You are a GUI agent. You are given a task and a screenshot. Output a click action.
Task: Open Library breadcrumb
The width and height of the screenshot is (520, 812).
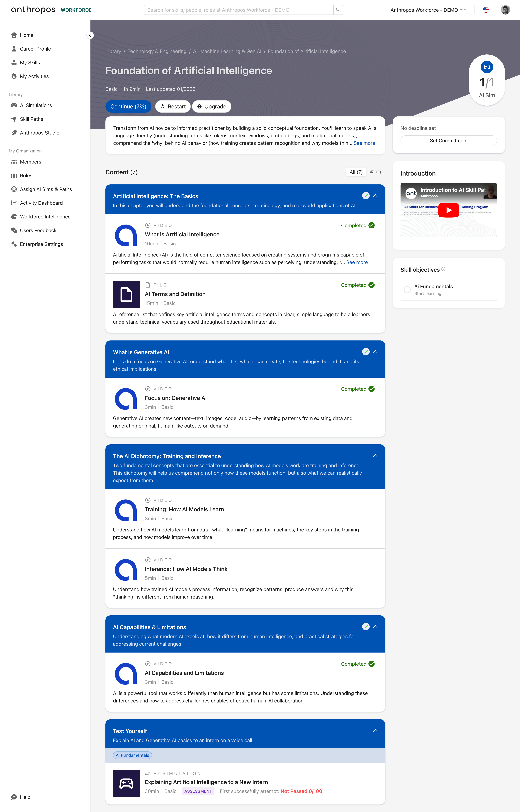point(113,51)
